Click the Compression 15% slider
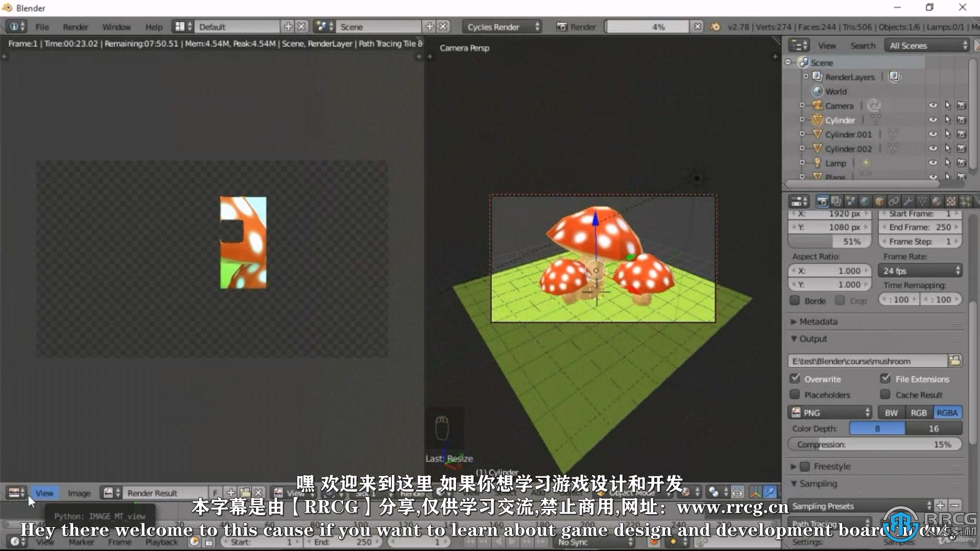 point(875,444)
